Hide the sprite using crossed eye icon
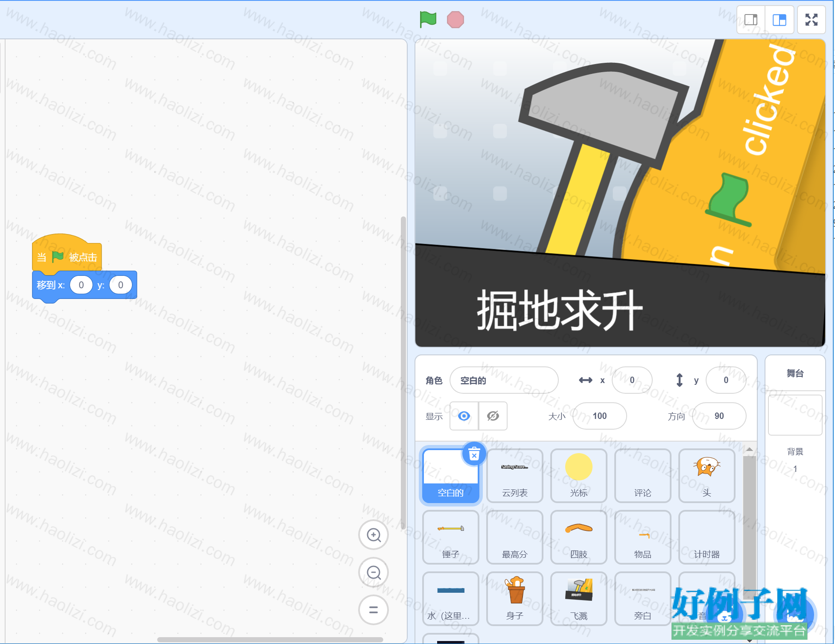The image size is (835, 644). 493,416
